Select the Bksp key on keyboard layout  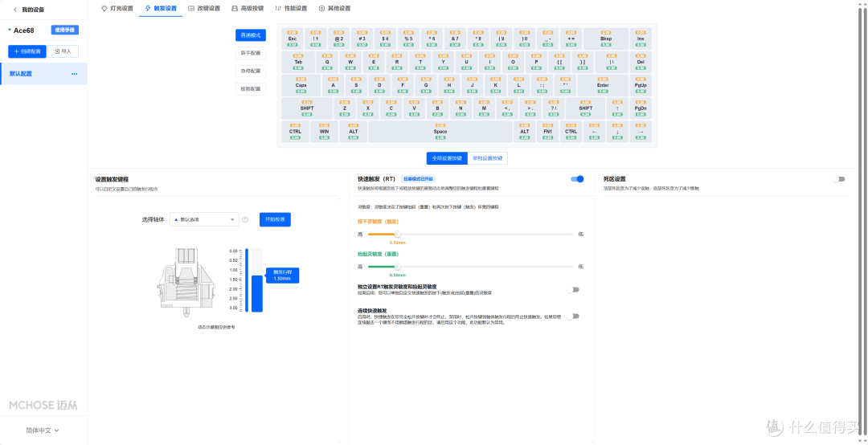[606, 39]
